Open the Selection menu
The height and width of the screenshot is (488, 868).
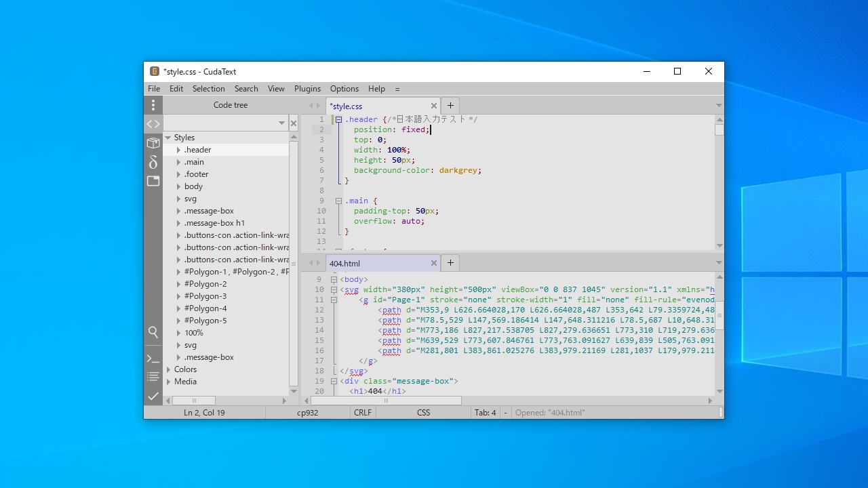click(x=208, y=89)
